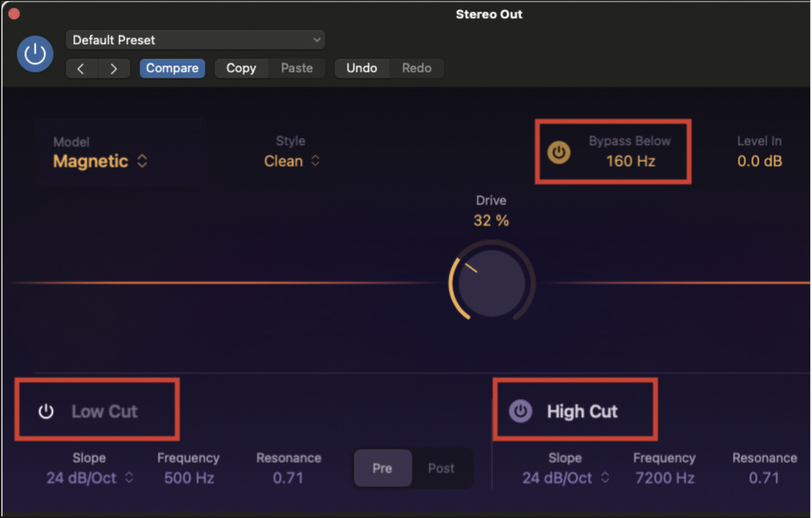Select the red record indicator dot
The image size is (812, 518).
click(13, 13)
